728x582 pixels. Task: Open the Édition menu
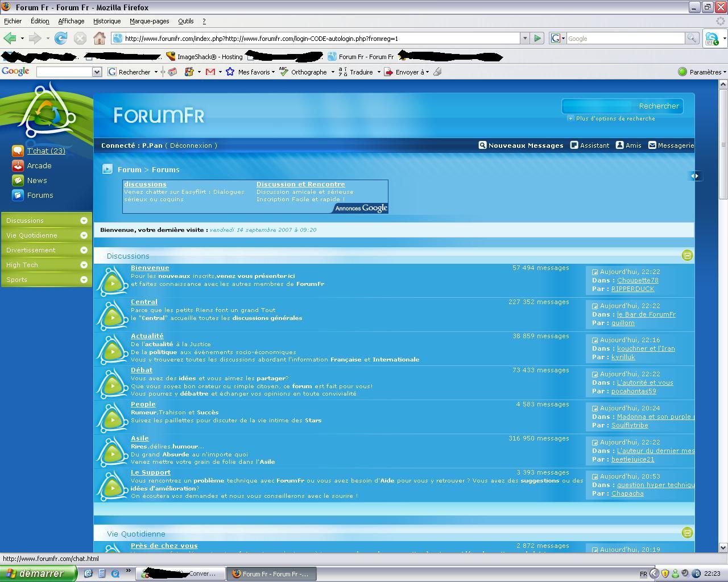(40, 21)
